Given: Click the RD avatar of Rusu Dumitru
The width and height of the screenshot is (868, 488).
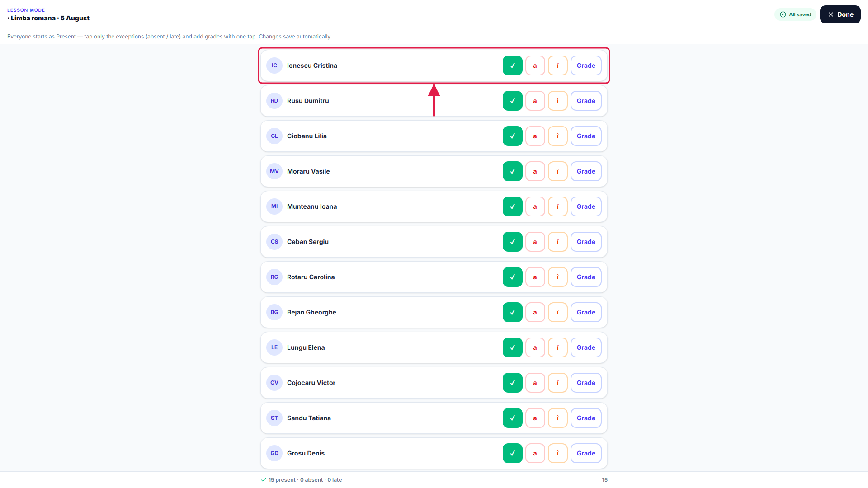Looking at the screenshot, I should click(274, 101).
